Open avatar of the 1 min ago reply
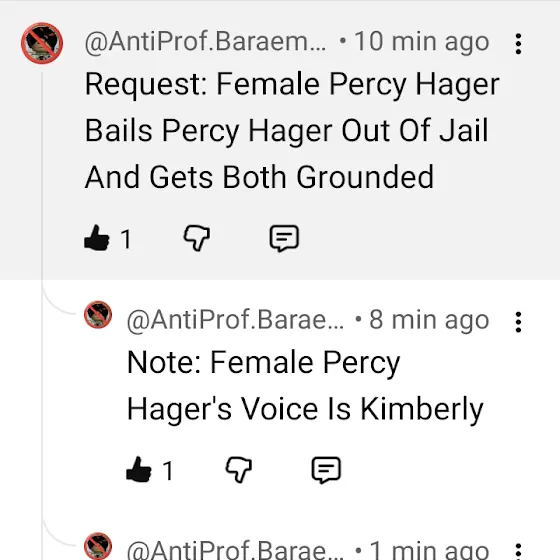Image resolution: width=560 pixels, height=560 pixels. point(98,546)
